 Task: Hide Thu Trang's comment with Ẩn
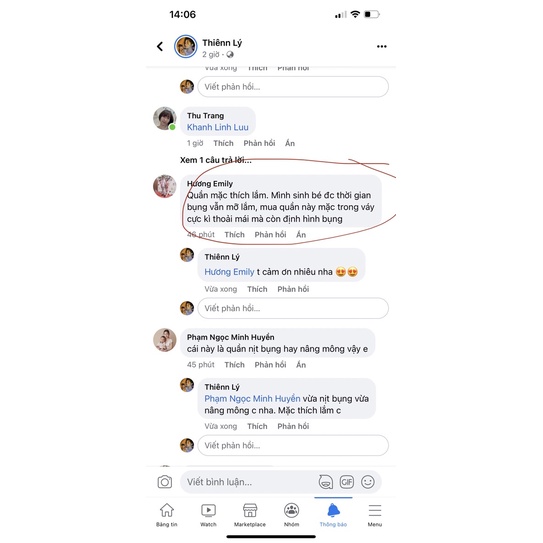click(290, 143)
